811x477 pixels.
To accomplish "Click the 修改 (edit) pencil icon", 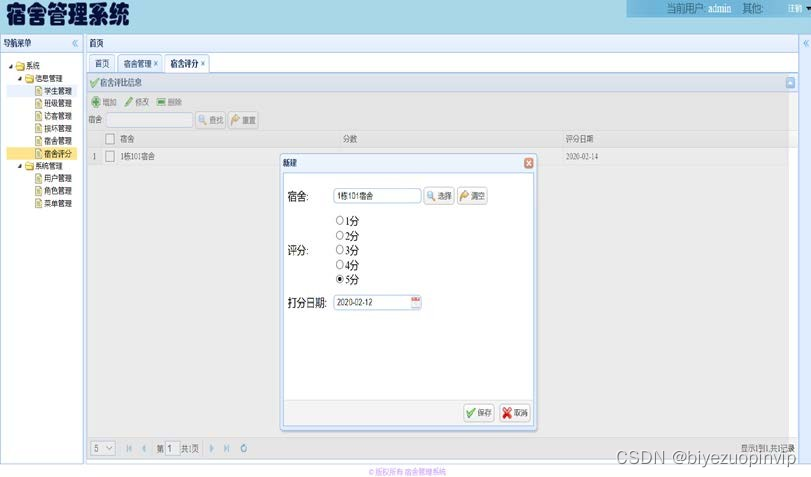I will [x=129, y=102].
